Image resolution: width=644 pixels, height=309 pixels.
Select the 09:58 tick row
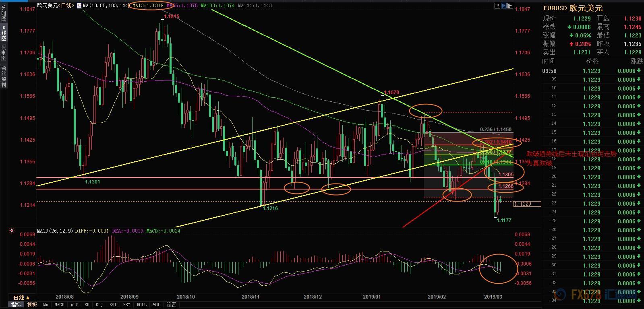592,71
